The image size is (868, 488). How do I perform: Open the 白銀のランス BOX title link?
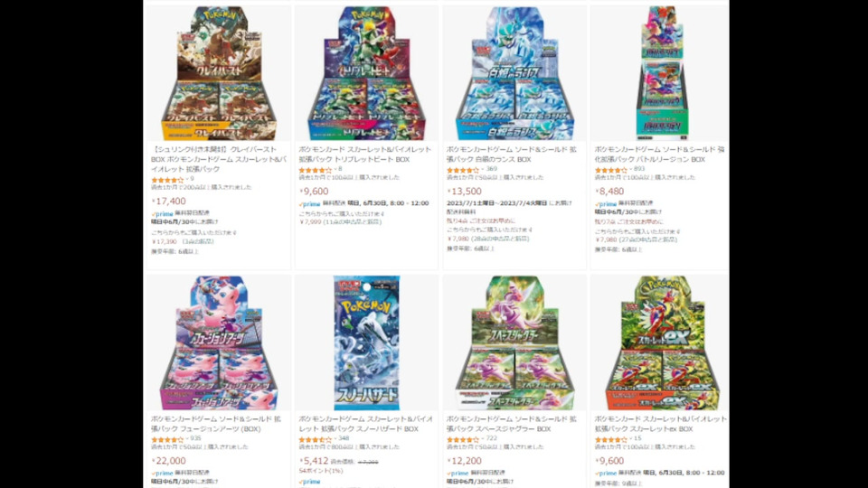(x=512, y=155)
